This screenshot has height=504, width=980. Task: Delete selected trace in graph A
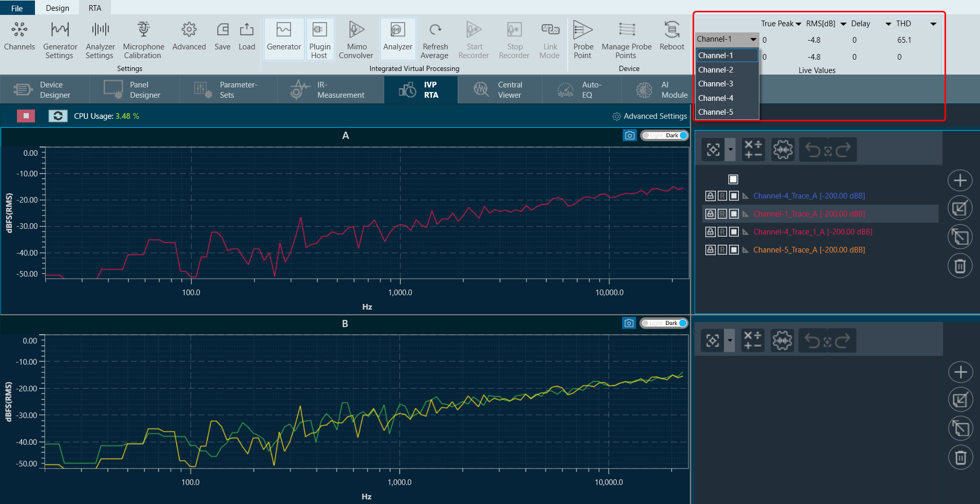tap(960, 266)
